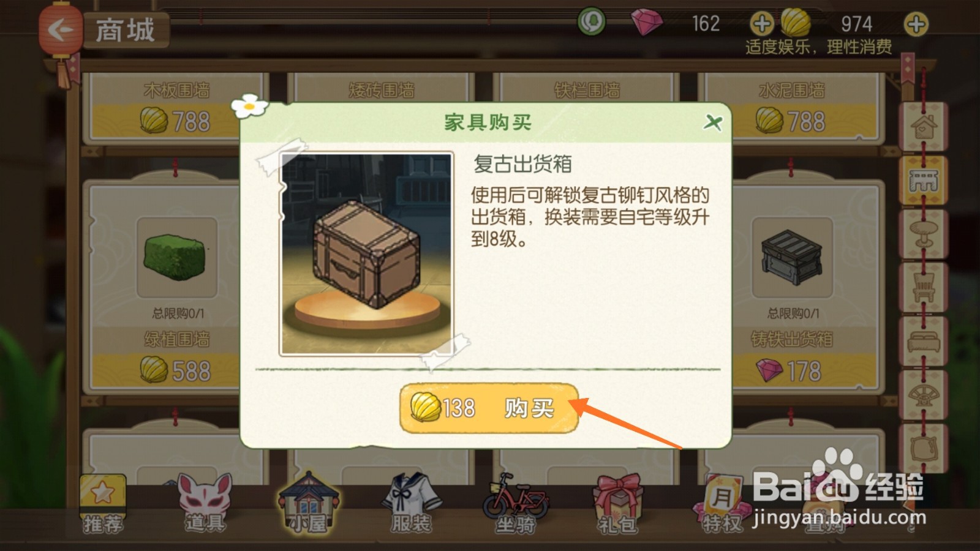Image resolution: width=980 pixels, height=551 pixels.
Task: Open the green chat bubble icon
Action: pyautogui.click(x=592, y=23)
